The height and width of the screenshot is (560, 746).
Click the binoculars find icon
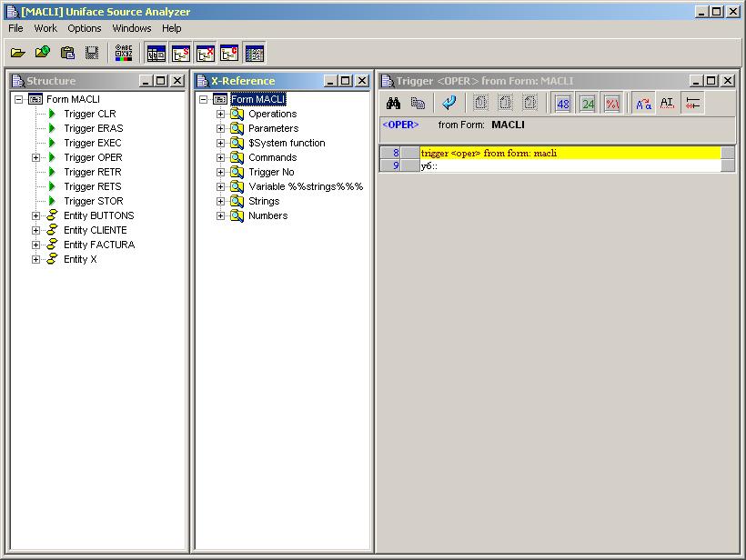click(393, 103)
